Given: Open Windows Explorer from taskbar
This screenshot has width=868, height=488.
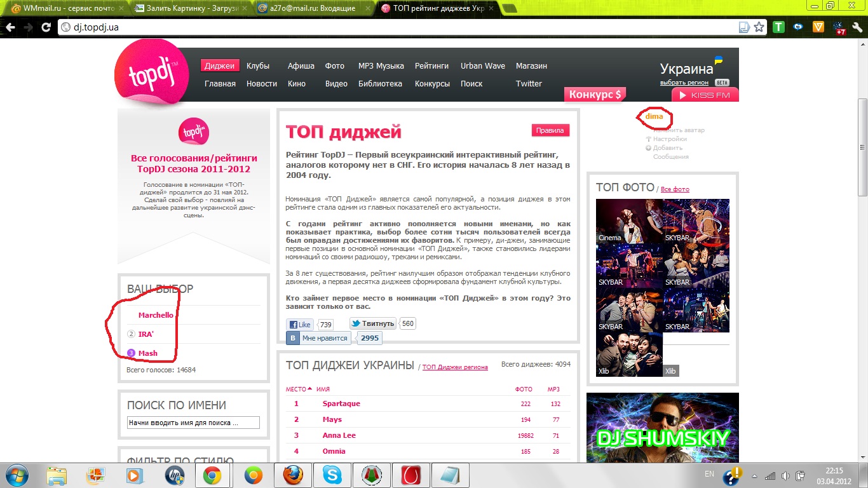Looking at the screenshot, I should [57, 475].
